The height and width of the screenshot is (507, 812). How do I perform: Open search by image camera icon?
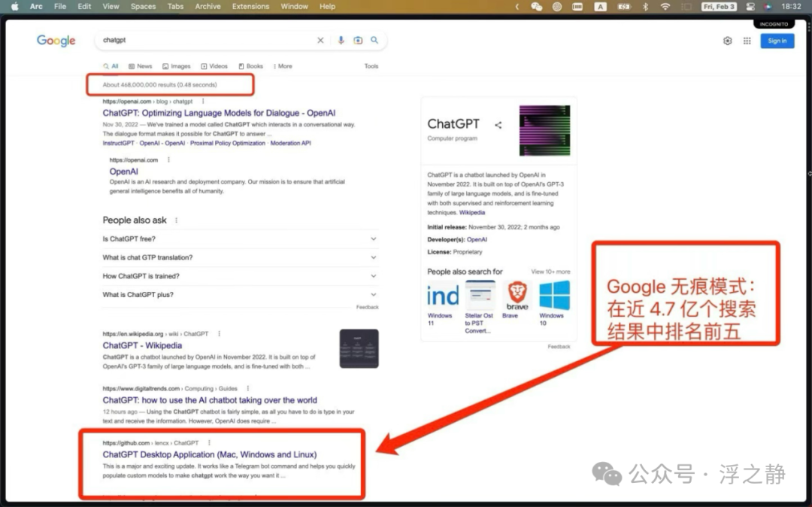point(358,41)
